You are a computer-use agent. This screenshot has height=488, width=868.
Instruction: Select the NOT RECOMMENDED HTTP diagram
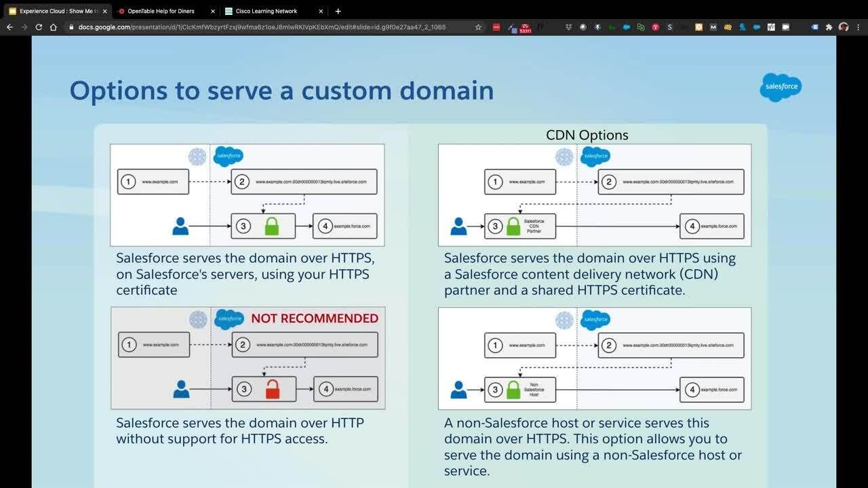tap(248, 358)
